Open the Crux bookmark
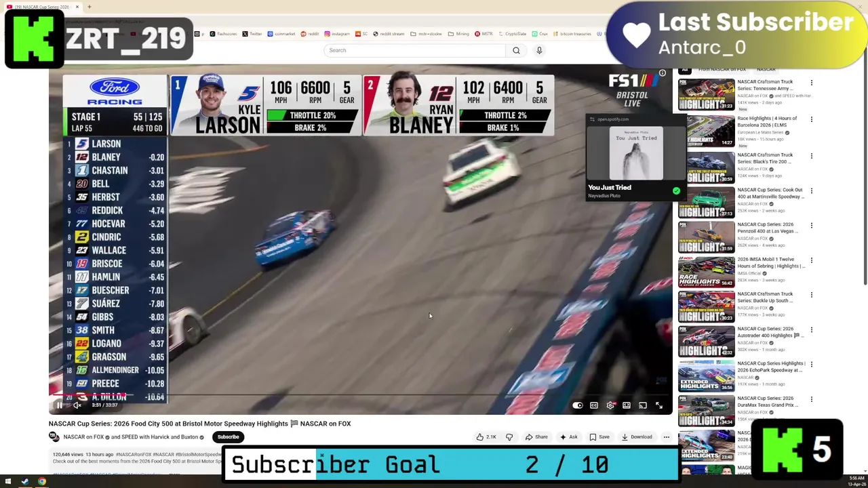868x488 pixels. pyautogui.click(x=540, y=34)
